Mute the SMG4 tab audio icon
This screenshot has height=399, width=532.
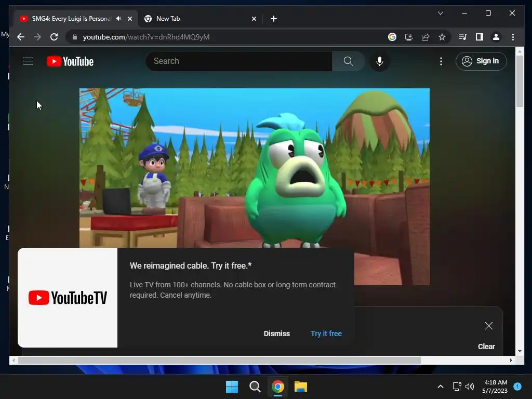(119, 18)
